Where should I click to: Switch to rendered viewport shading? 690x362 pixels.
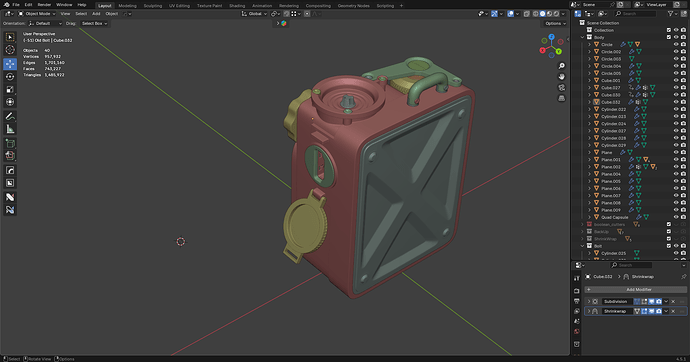556,14
